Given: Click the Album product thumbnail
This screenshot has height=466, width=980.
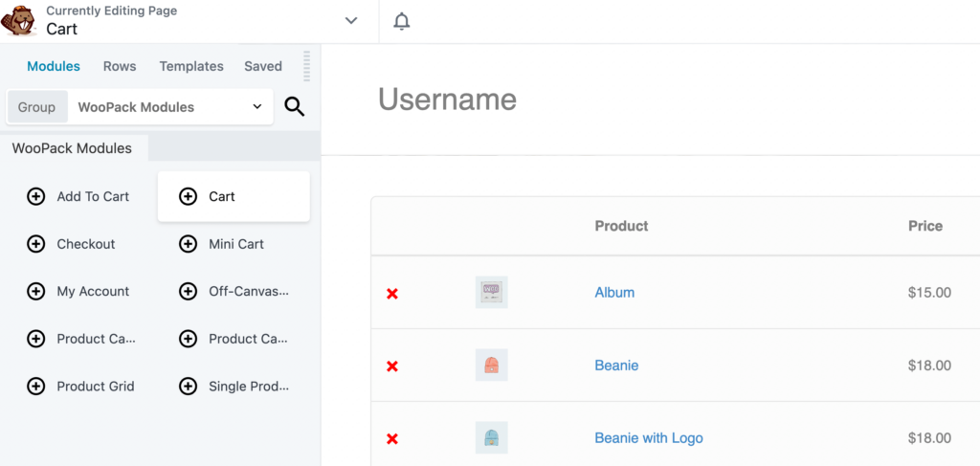Looking at the screenshot, I should tap(491, 292).
